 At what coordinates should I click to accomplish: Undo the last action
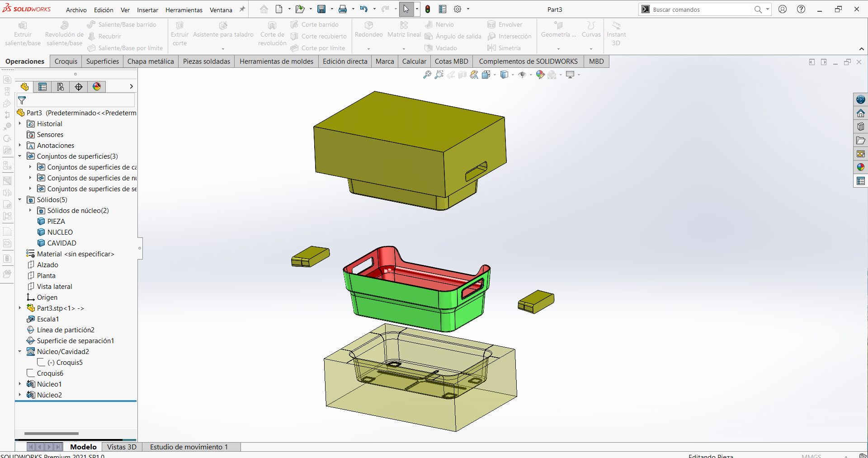[364, 9]
